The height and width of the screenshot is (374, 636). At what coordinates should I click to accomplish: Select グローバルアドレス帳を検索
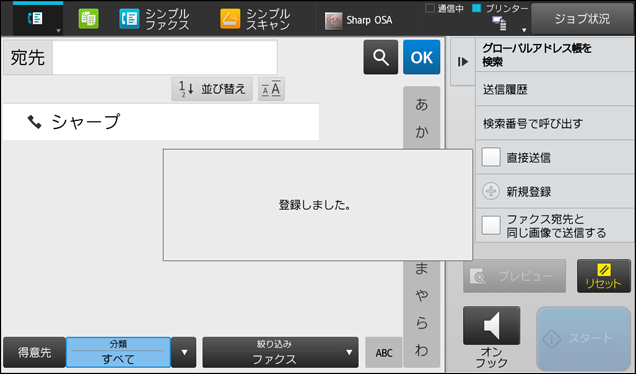tap(554, 55)
